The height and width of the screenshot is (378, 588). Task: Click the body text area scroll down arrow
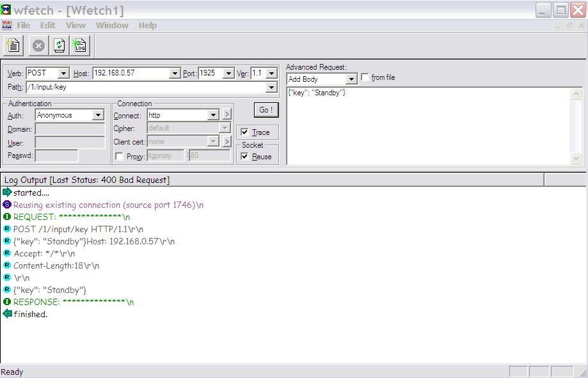[x=576, y=159]
